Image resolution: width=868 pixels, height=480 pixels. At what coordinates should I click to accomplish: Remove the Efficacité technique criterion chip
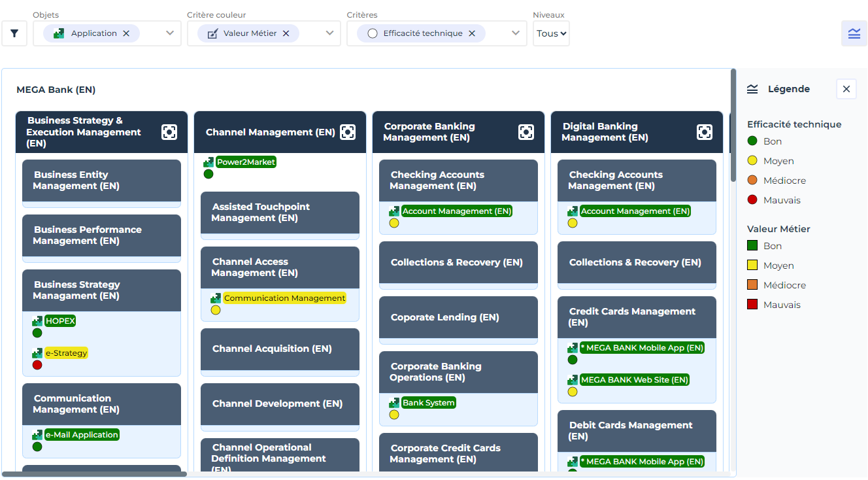coord(472,33)
